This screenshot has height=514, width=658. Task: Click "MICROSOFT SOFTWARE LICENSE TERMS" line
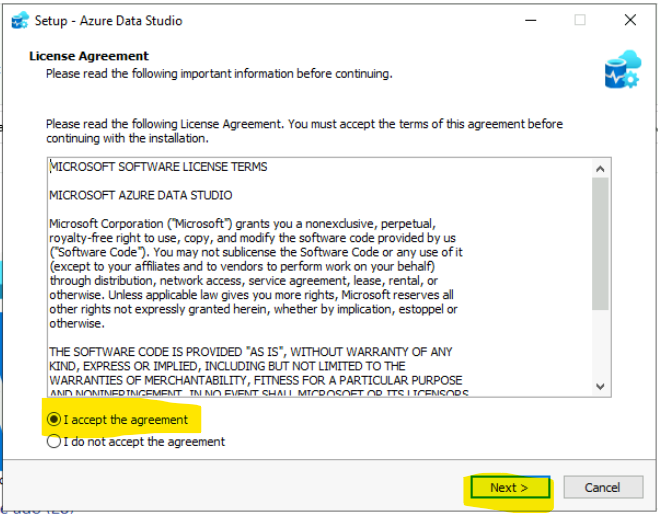pos(158,167)
